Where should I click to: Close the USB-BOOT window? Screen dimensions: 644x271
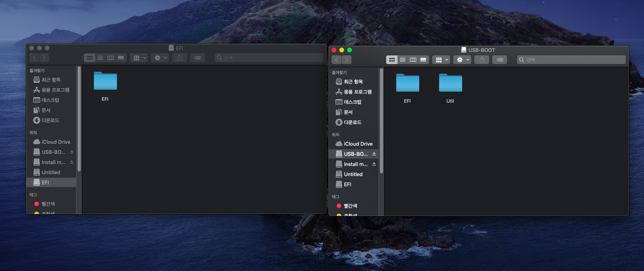coord(334,50)
